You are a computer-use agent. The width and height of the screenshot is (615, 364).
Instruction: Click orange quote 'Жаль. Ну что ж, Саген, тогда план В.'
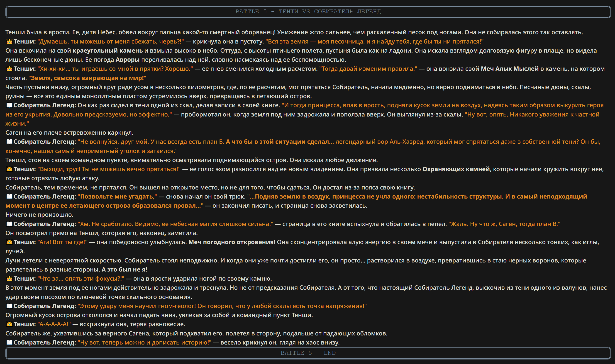[504, 224]
